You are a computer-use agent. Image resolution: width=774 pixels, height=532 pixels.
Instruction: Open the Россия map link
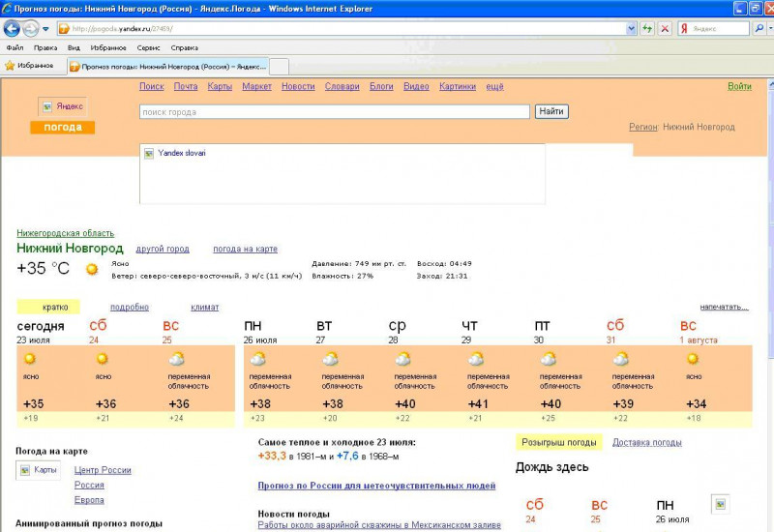(x=89, y=485)
